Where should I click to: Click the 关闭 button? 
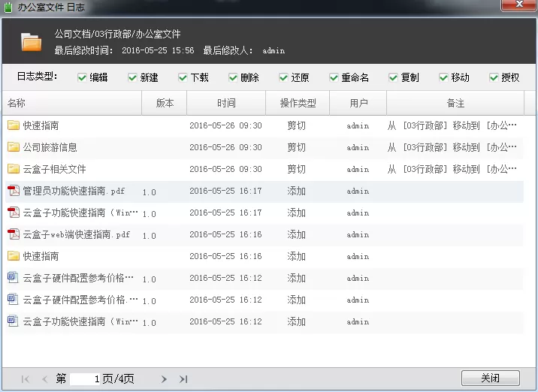[491, 378]
